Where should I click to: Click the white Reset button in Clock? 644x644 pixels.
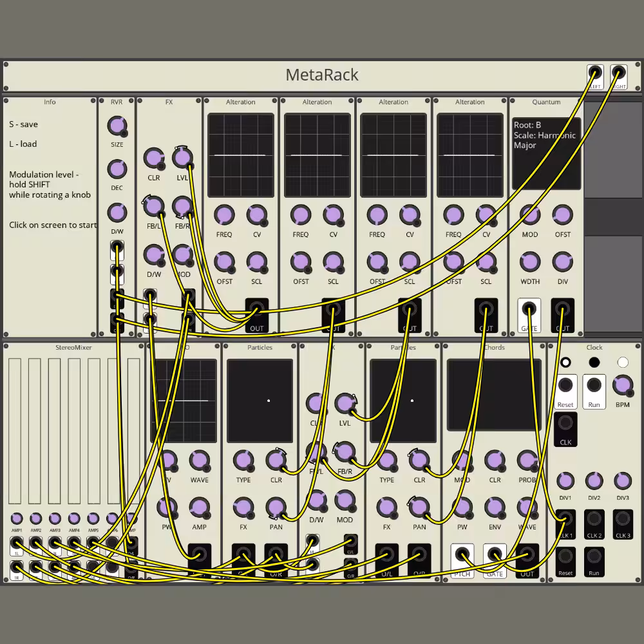click(565, 391)
